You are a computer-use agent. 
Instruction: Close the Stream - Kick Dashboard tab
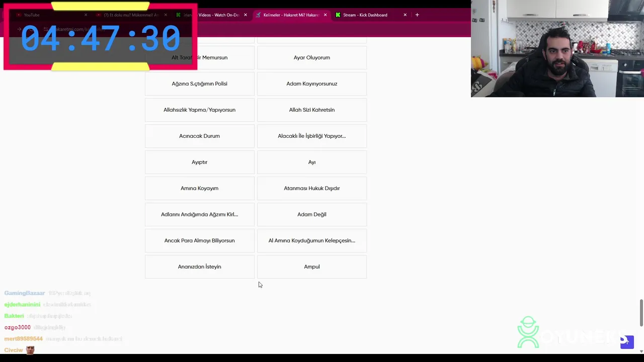(x=405, y=15)
